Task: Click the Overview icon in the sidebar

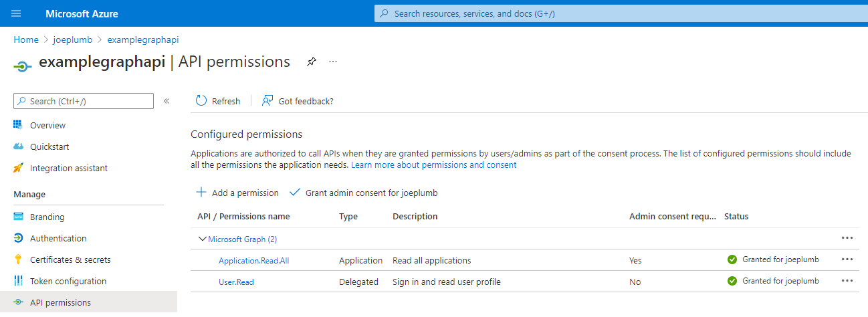Action: pos(19,125)
